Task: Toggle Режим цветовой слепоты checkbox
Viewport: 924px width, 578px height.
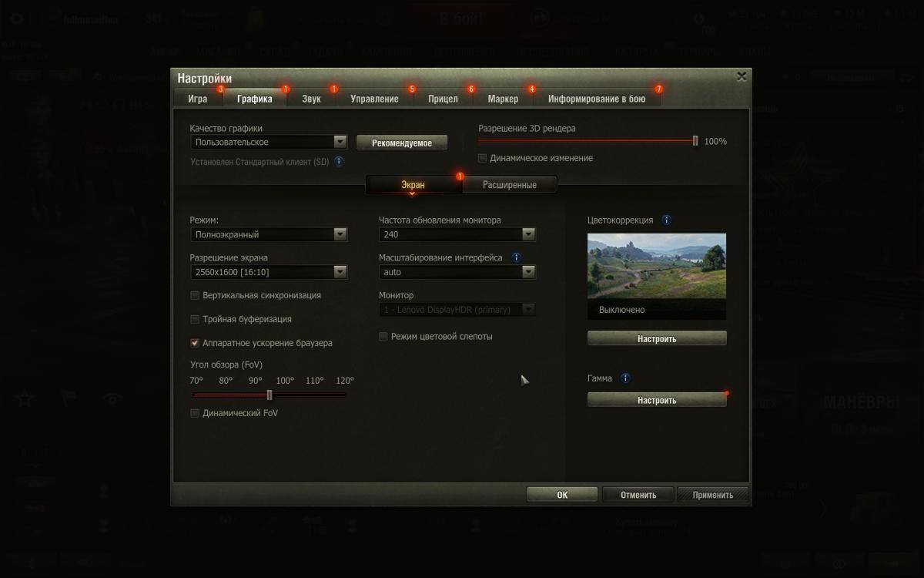Action: pos(383,337)
